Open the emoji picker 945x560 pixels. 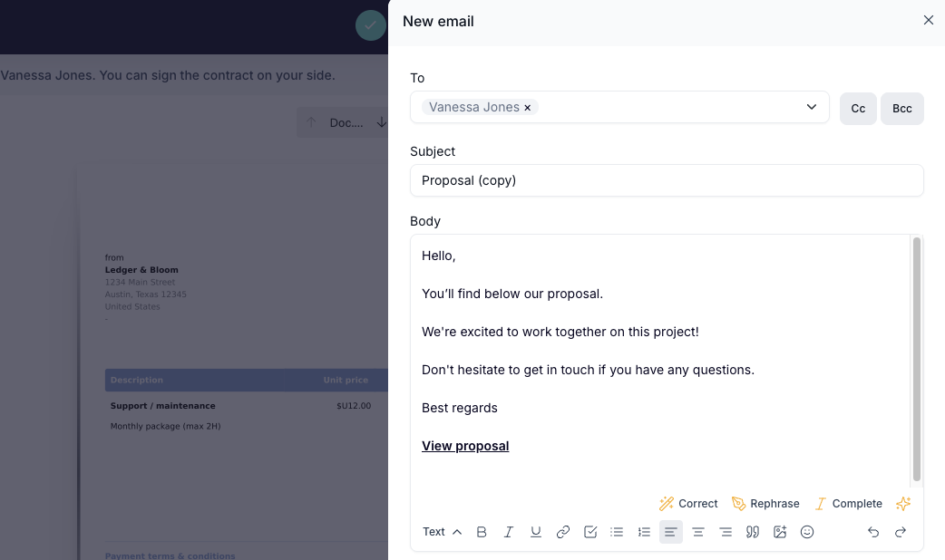(x=807, y=532)
